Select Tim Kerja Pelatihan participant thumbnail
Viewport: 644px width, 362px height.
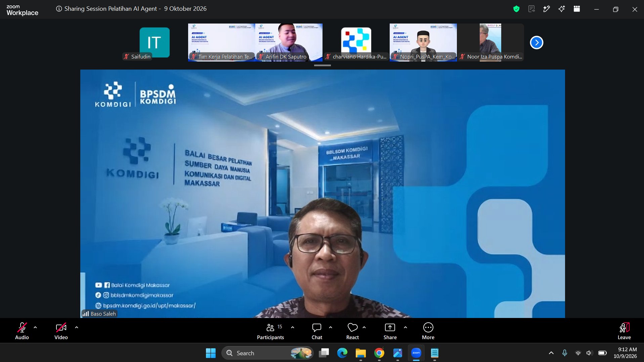tap(222, 42)
